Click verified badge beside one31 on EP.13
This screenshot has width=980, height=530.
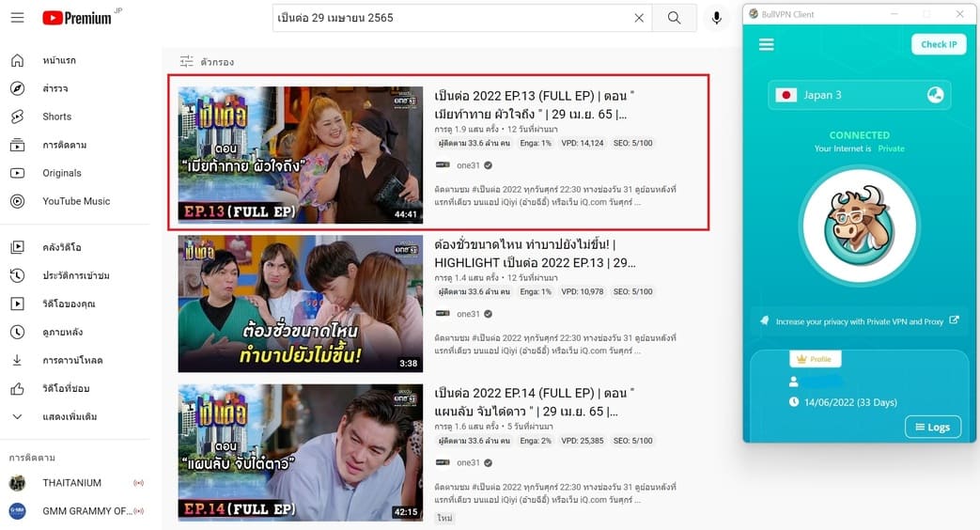489,165
